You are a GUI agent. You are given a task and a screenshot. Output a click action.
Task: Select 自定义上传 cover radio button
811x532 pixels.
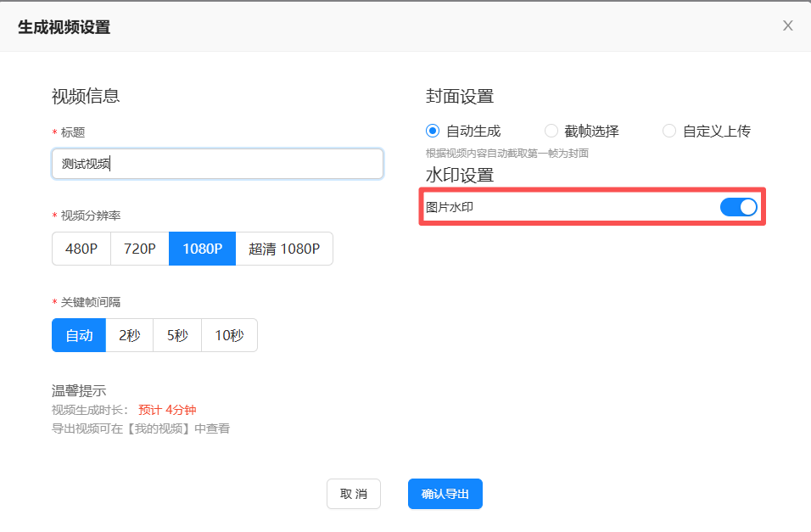coord(669,131)
